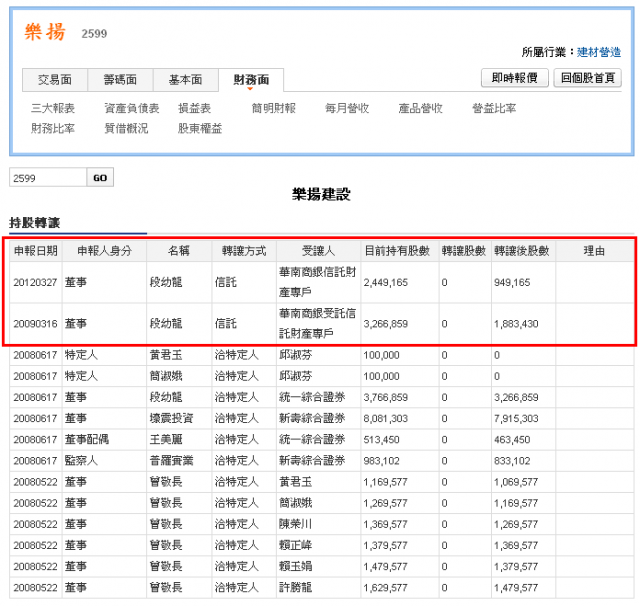Click the 理由 column header
Screen dimensions: 640x606
(594, 251)
